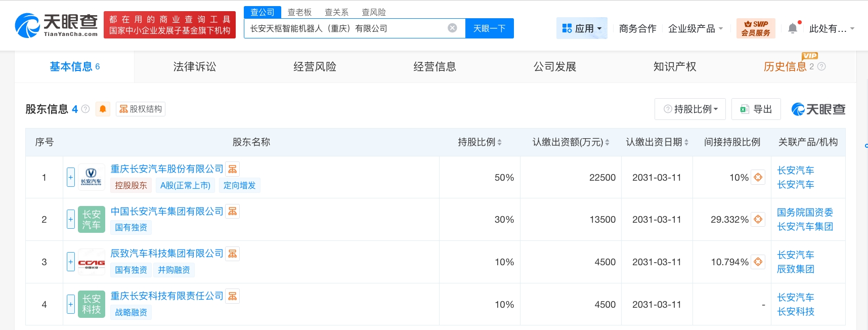The image size is (868, 330).
Task: Click the 导出 export button
Action: click(756, 109)
